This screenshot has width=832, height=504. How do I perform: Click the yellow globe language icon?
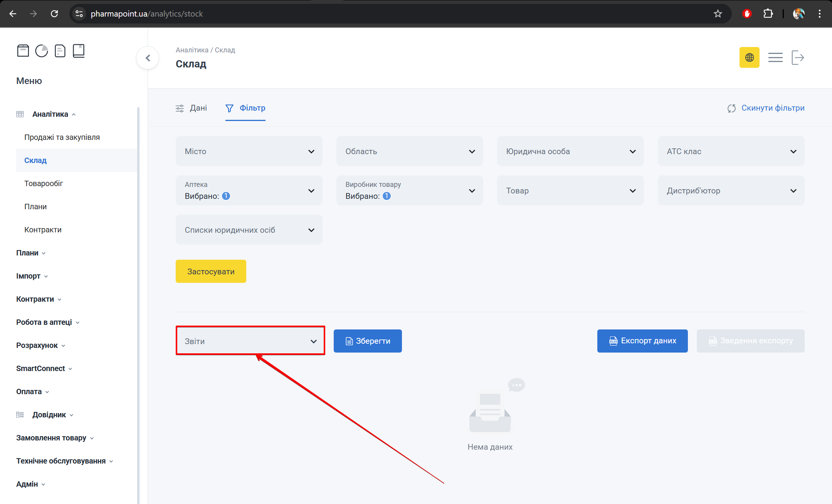[x=749, y=57]
